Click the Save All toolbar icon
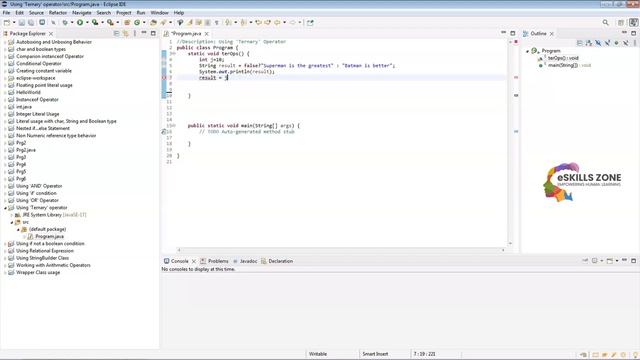This screenshot has width=640, height=360. (x=31, y=23)
